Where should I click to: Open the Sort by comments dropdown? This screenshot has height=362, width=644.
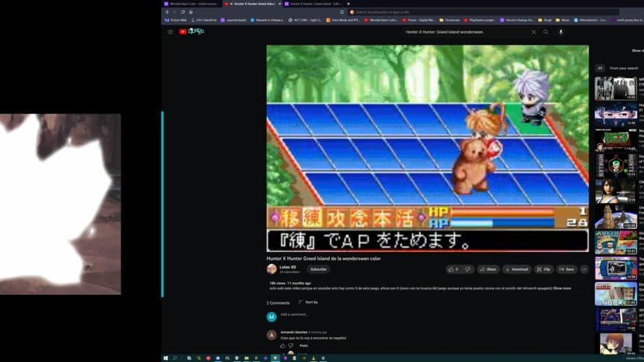point(308,302)
